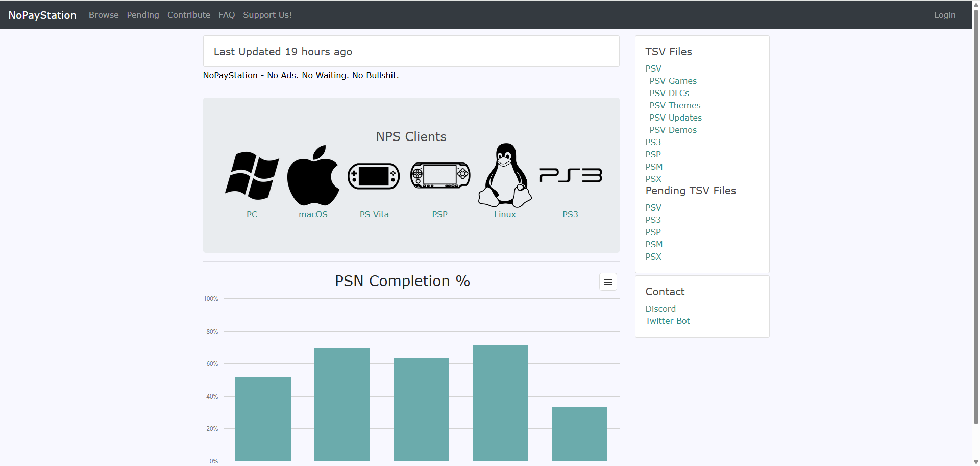Click the 40% axis label

[x=212, y=397]
